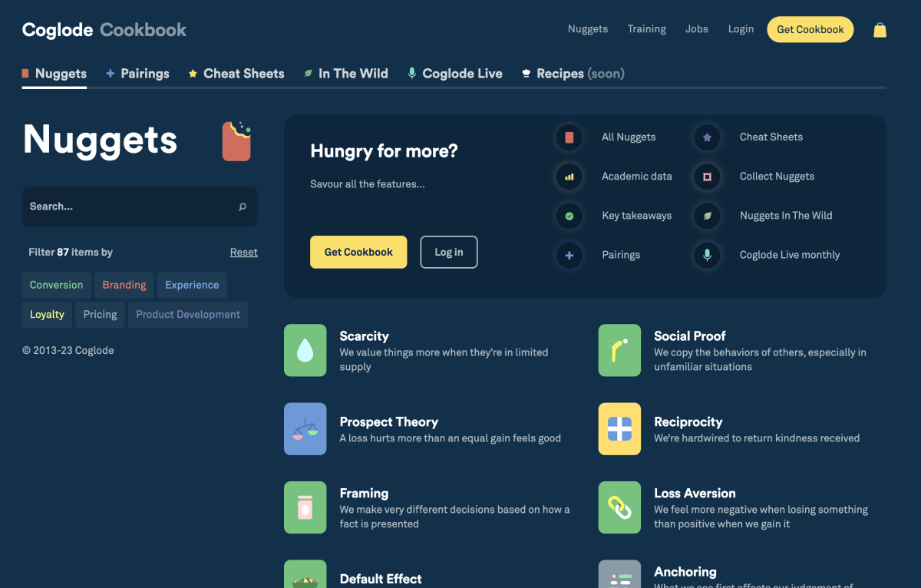Screen dimensions: 921x588
Task: Toggle the Branding filter tag
Action: pyautogui.click(x=124, y=285)
